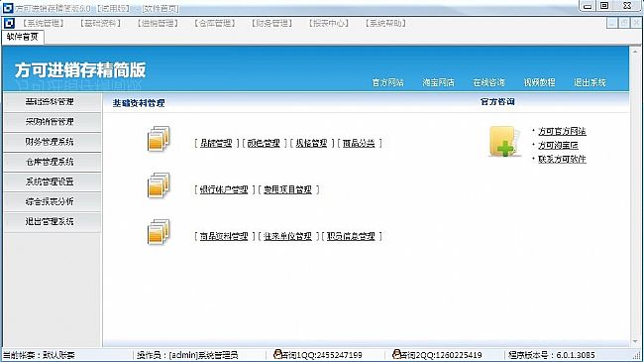Select 基础资料管理 in the sidebar
Screen dimensions: 644x362
click(x=53, y=101)
